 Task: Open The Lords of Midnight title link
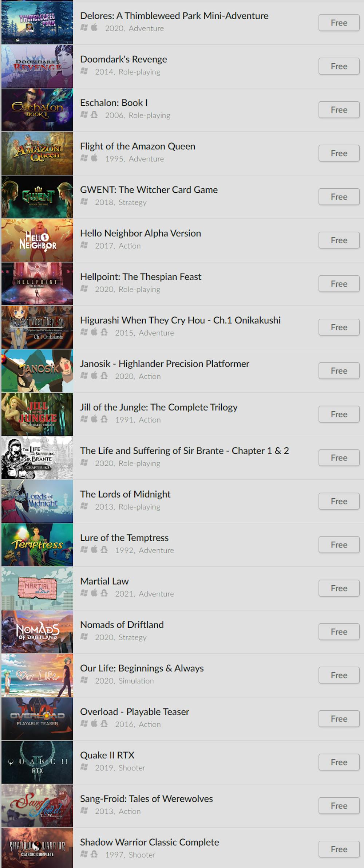coord(125,494)
